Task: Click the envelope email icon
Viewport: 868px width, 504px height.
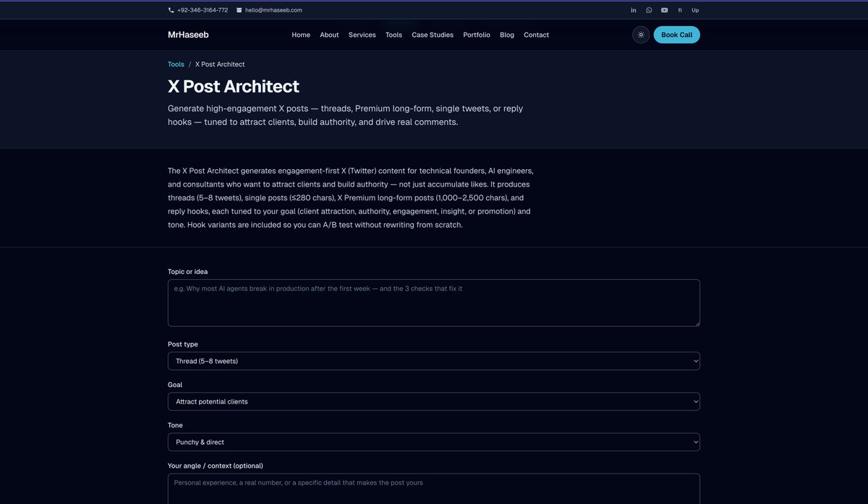Action: coord(239,10)
